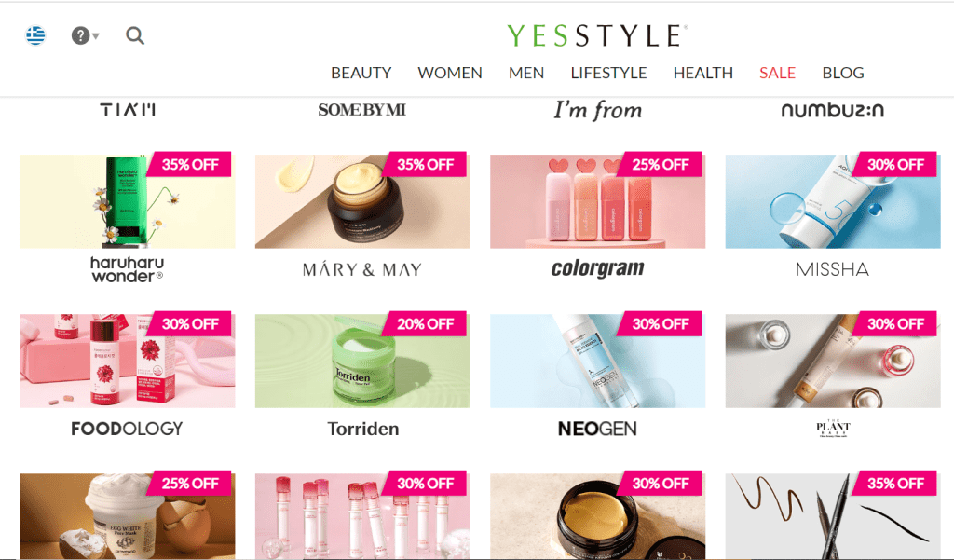
Task: Click the I'm from brand logo
Action: pos(597,110)
